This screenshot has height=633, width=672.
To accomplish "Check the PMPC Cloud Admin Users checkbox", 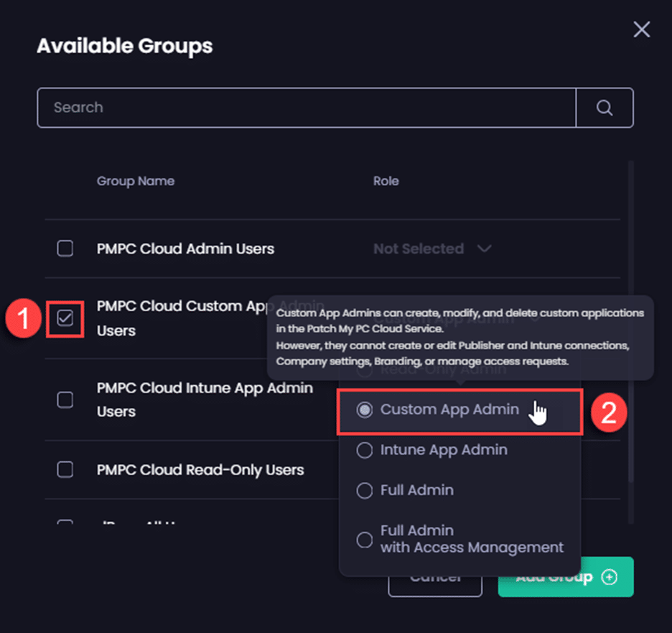I will coord(65,249).
